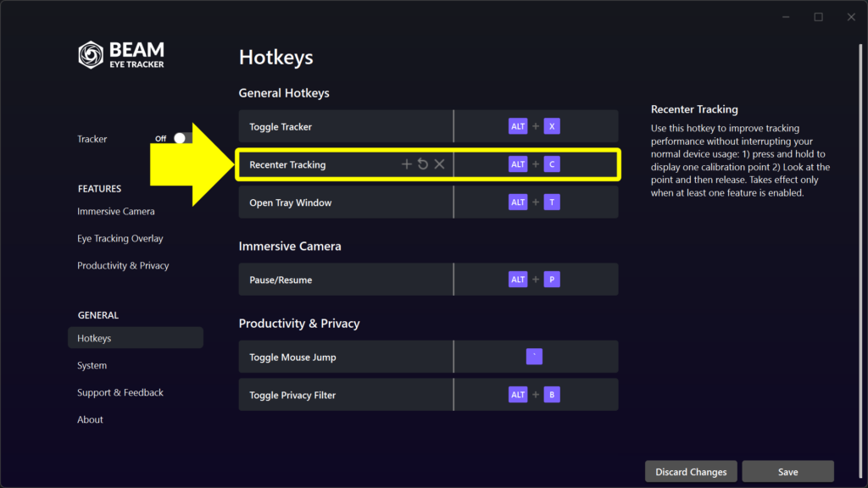The width and height of the screenshot is (868, 488).
Task: Open Support & Feedback page
Action: [x=120, y=392]
